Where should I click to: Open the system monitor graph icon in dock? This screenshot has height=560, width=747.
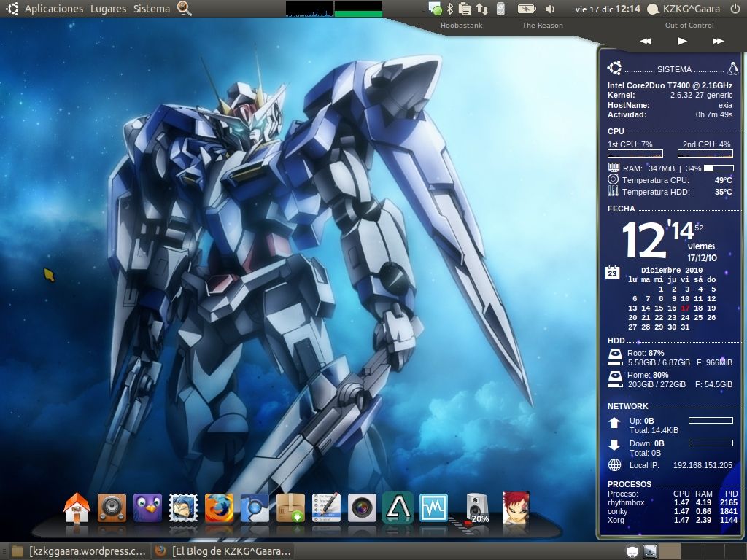pos(433,507)
